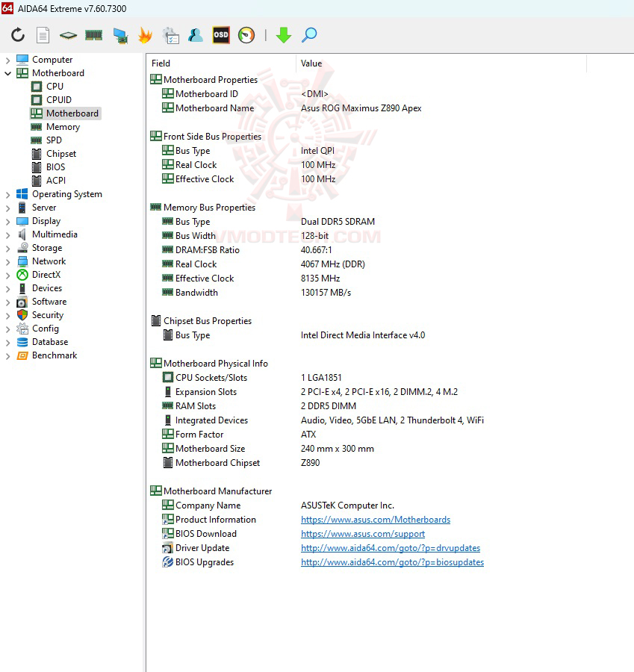Expand the Operating System node
This screenshot has width=634, height=672.
click(x=7, y=195)
